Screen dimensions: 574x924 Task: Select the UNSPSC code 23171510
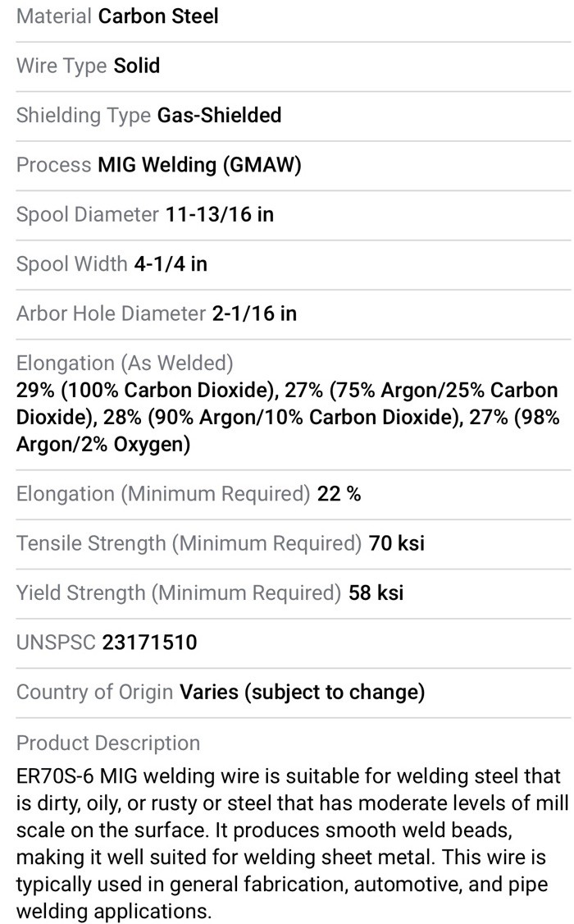(x=150, y=643)
